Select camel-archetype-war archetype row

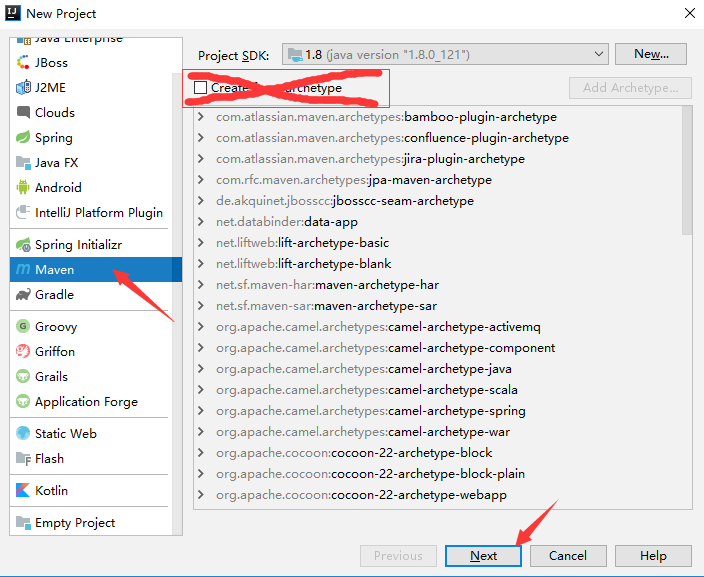click(438, 432)
